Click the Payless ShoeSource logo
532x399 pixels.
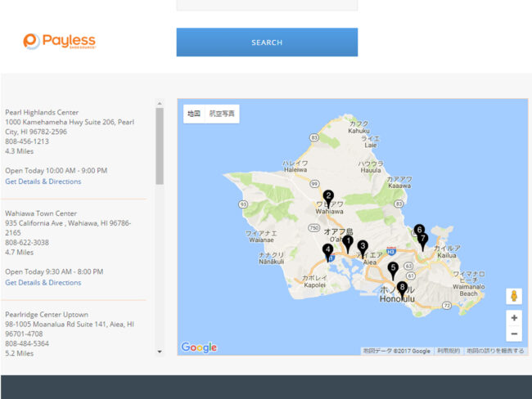(60, 41)
